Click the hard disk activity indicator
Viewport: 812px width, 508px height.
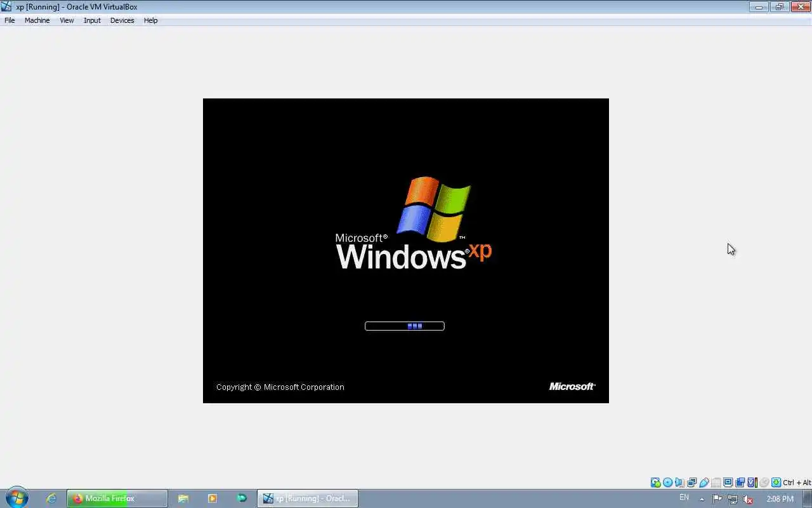[656, 483]
